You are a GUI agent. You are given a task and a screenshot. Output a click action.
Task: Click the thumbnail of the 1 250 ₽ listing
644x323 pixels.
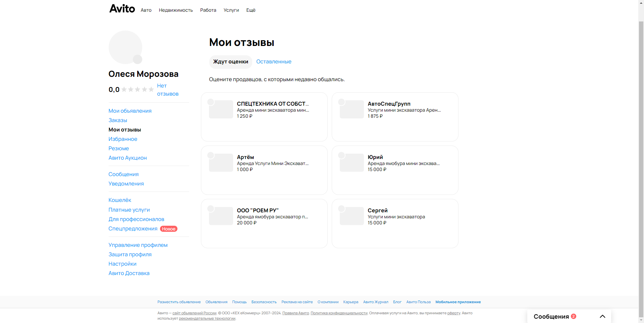pos(221,109)
